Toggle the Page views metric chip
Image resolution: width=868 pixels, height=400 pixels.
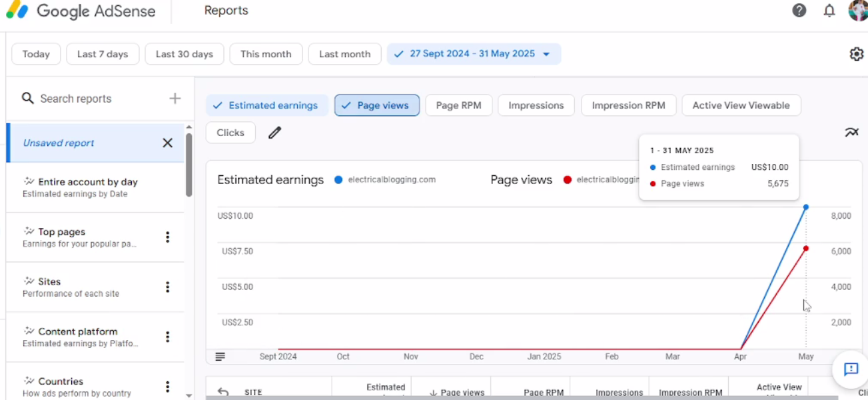pyautogui.click(x=377, y=105)
